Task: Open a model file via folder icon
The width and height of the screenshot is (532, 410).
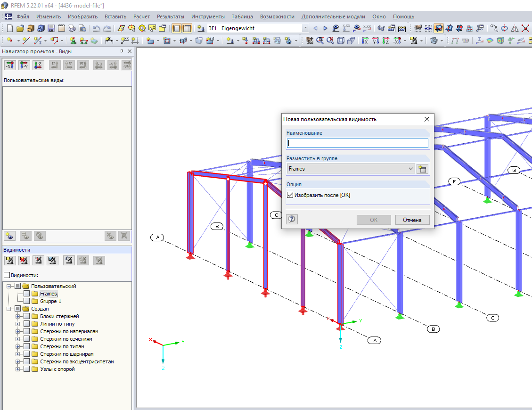Action: [x=20, y=28]
